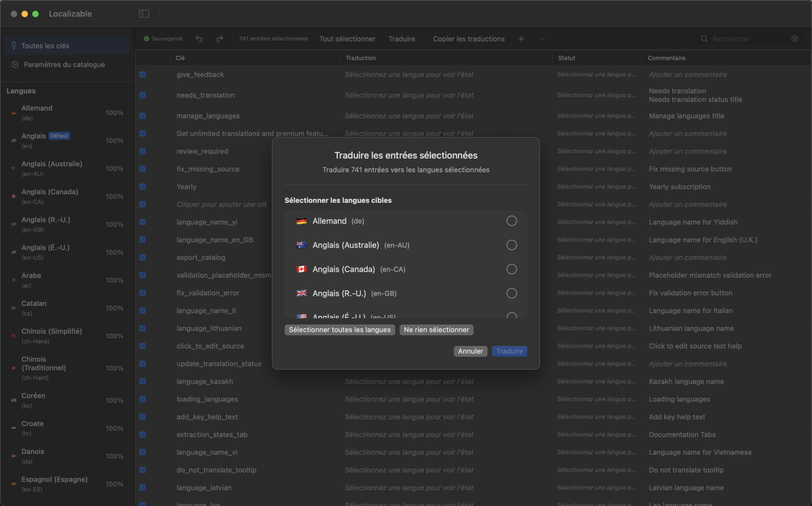The width and height of the screenshot is (812, 506).
Task: Select Anglais Défaut (en) in sidebar
Action: 67,141
